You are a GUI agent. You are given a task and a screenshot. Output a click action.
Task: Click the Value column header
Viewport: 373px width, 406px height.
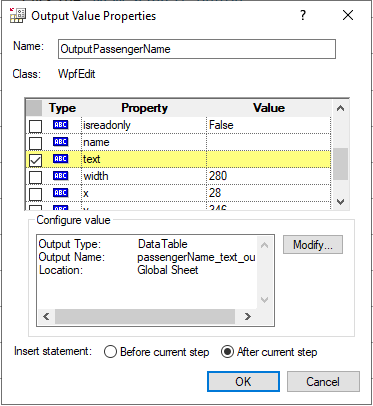coord(269,108)
